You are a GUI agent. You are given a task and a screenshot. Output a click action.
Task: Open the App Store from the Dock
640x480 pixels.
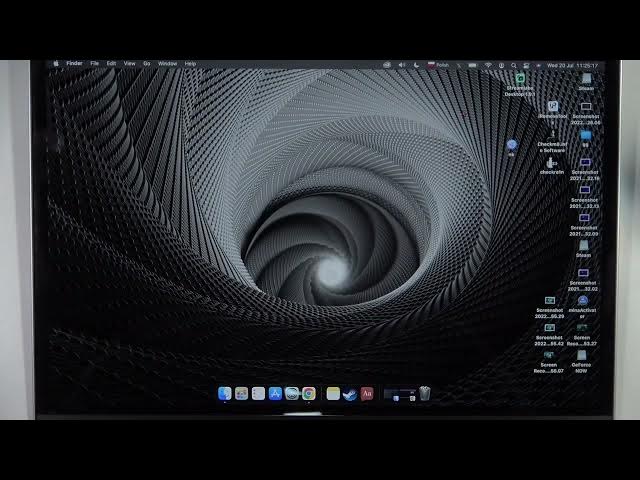(275, 393)
